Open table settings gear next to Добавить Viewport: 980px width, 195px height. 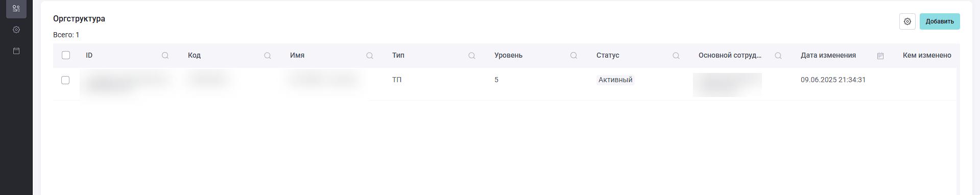907,21
